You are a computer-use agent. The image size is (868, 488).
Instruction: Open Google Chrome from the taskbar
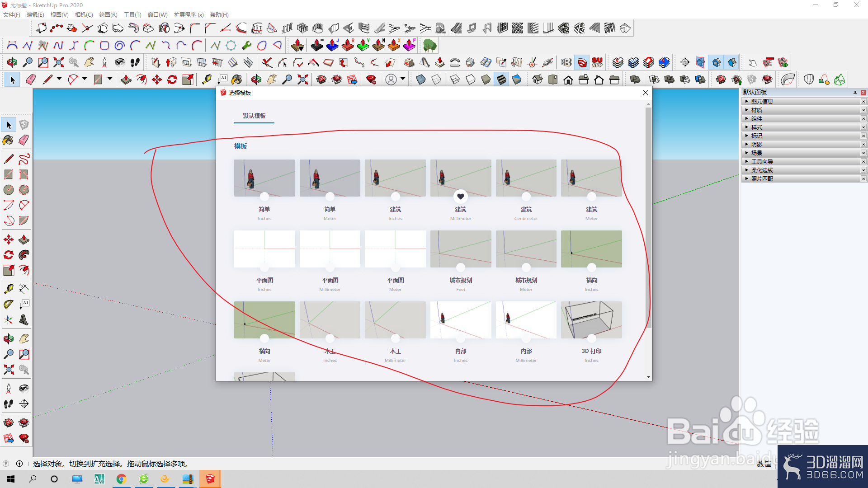point(121,479)
